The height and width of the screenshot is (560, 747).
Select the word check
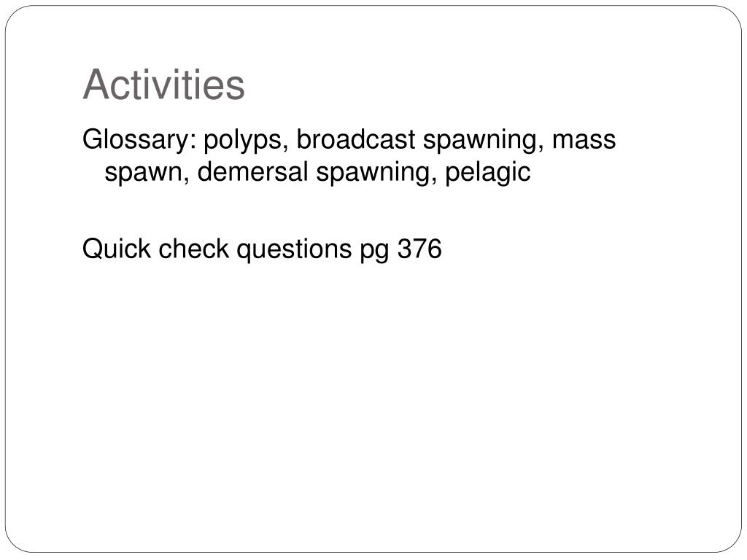[193, 249]
